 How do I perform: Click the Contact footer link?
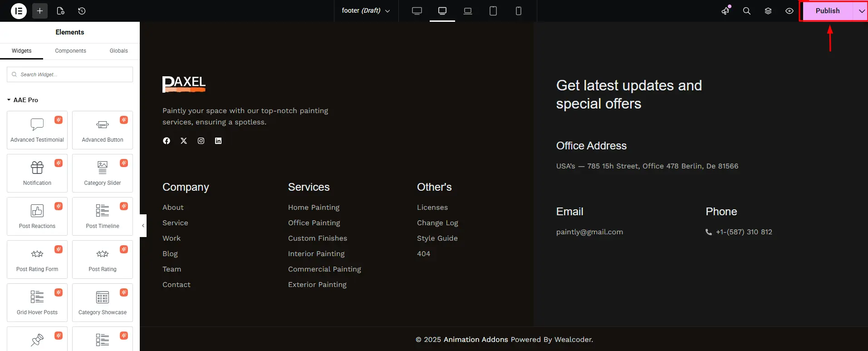pyautogui.click(x=177, y=285)
